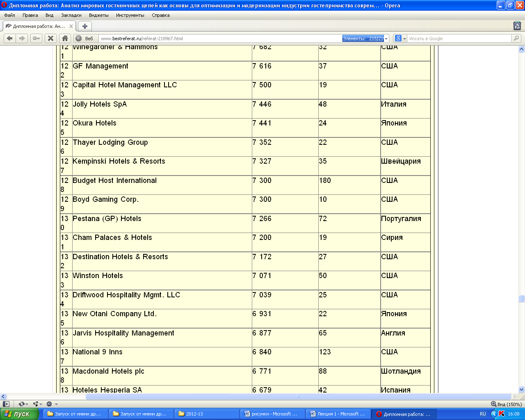This screenshot has width=525, height=420.
Task: Open the Правка menu
Action: click(x=30, y=15)
